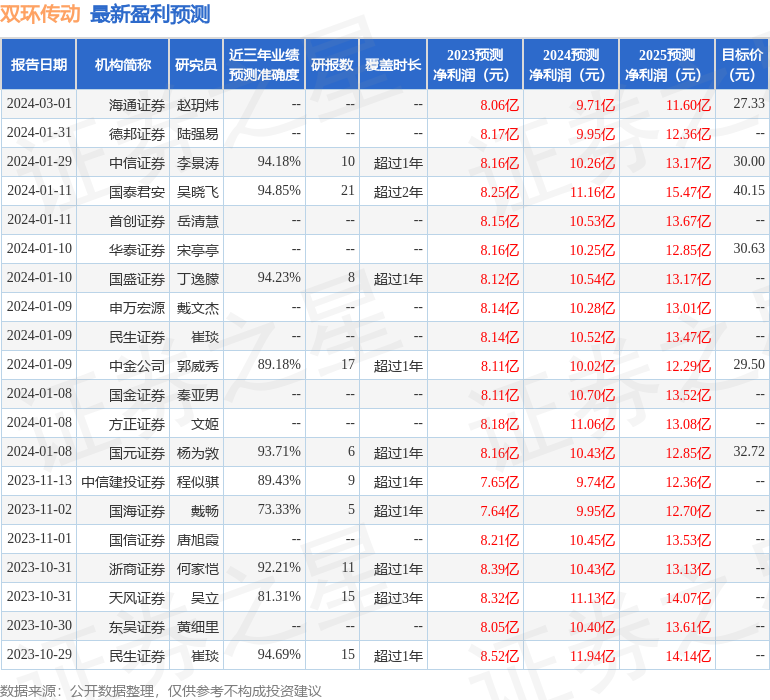Screen dimensions: 770x700
Task: Select the 近三年业绩预测准确度 column header
Action: (264, 64)
